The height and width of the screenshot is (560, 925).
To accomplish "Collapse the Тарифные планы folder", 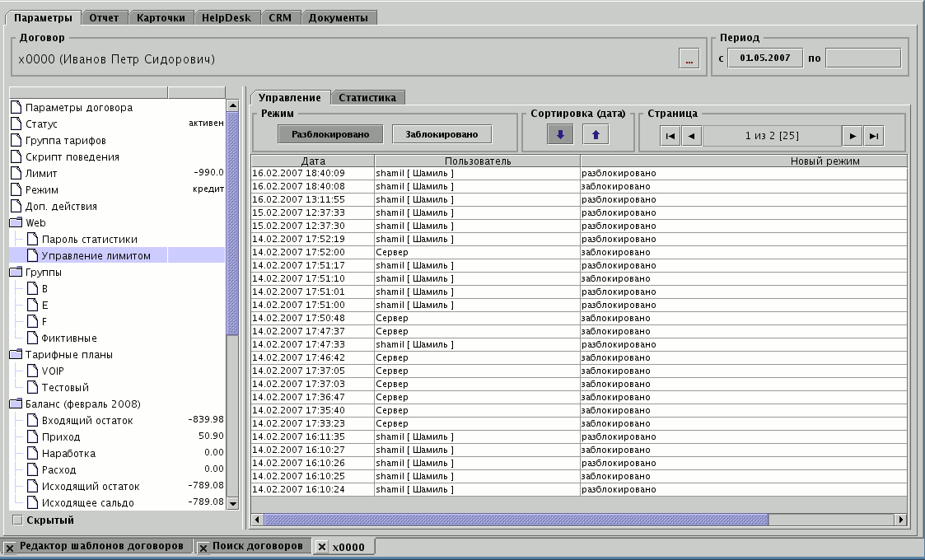I will click(x=16, y=355).
